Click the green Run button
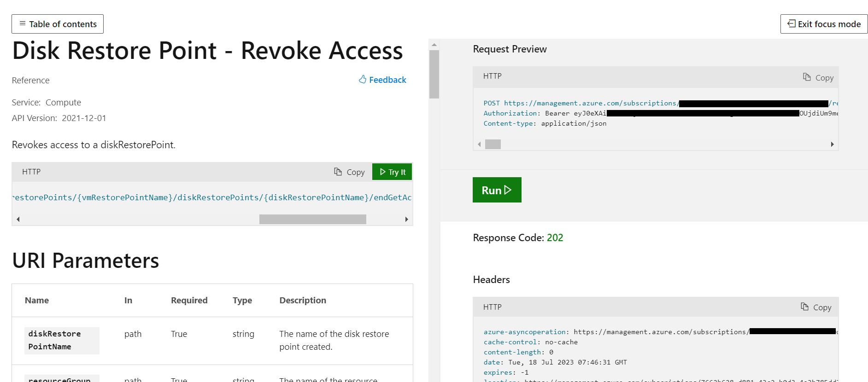Viewport: 868px width, 382px height. tap(497, 190)
